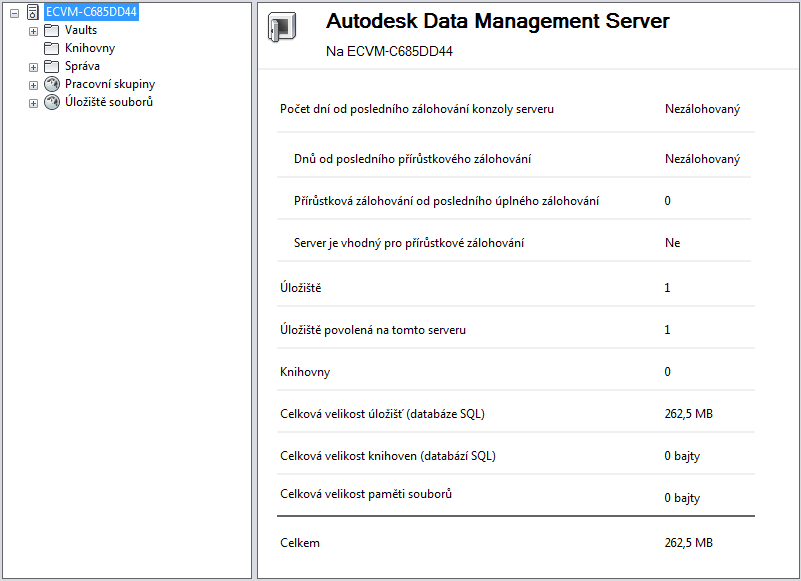This screenshot has height=581, width=801.
Task: Click the Pracovní skupiny globe icon
Action: 52,84
